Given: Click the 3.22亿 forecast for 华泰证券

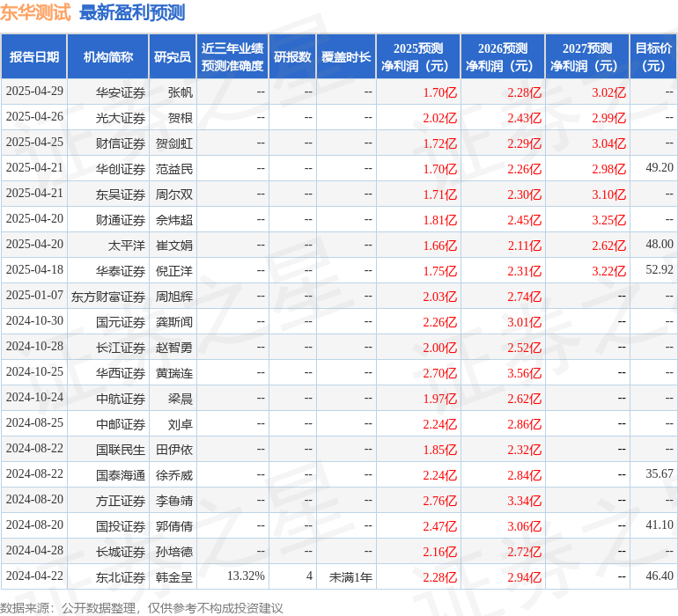Looking at the screenshot, I should (608, 271).
